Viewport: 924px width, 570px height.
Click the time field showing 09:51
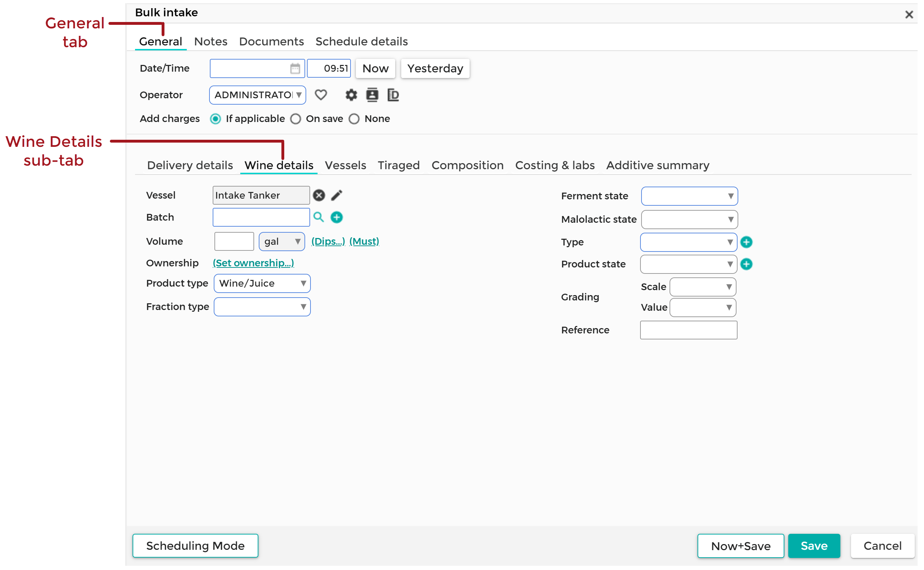click(x=329, y=68)
